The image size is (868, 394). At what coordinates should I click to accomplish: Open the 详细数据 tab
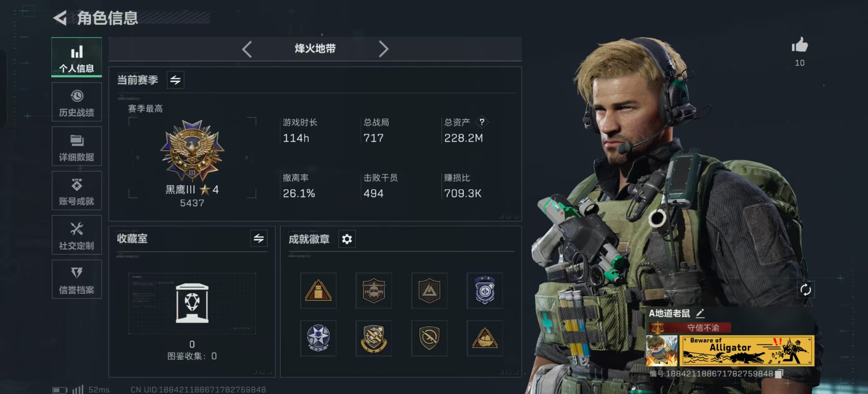[x=76, y=146]
